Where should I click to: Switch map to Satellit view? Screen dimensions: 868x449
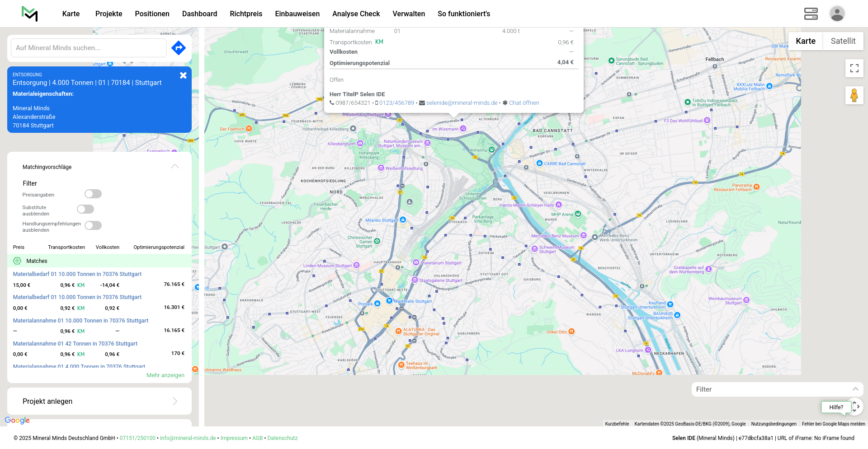coord(843,41)
